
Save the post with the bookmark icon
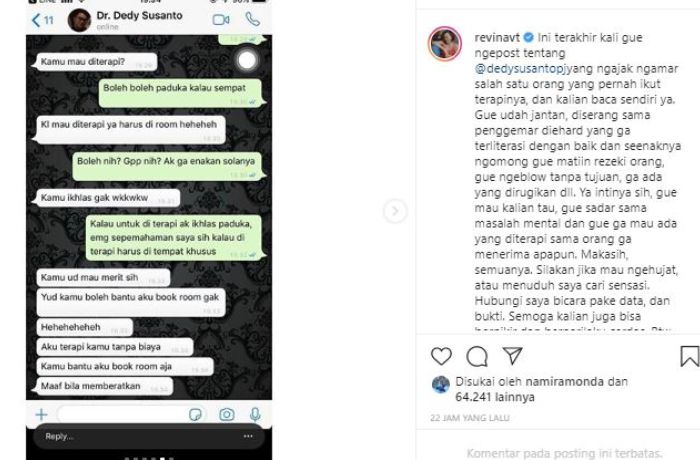pyautogui.click(x=690, y=356)
